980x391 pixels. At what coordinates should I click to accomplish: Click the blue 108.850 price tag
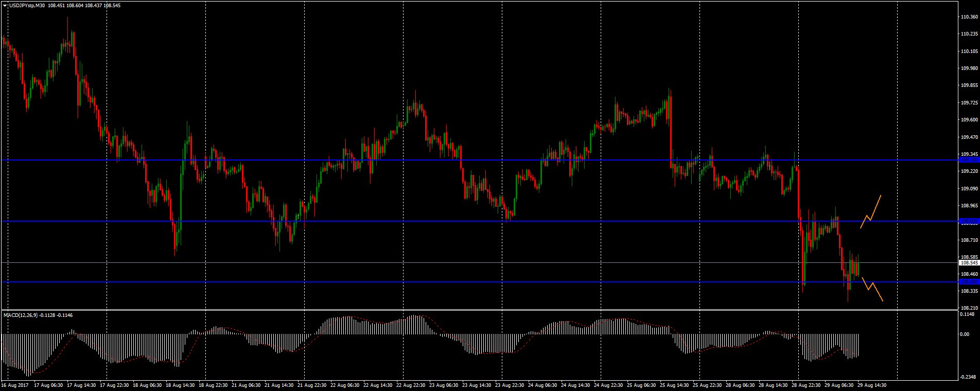pyautogui.click(x=968, y=221)
